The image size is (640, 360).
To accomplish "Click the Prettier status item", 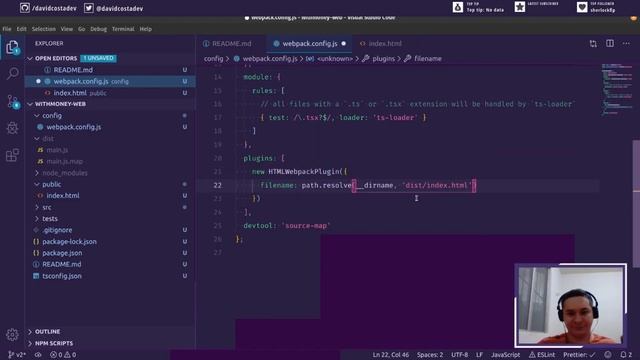I will pos(579,355).
